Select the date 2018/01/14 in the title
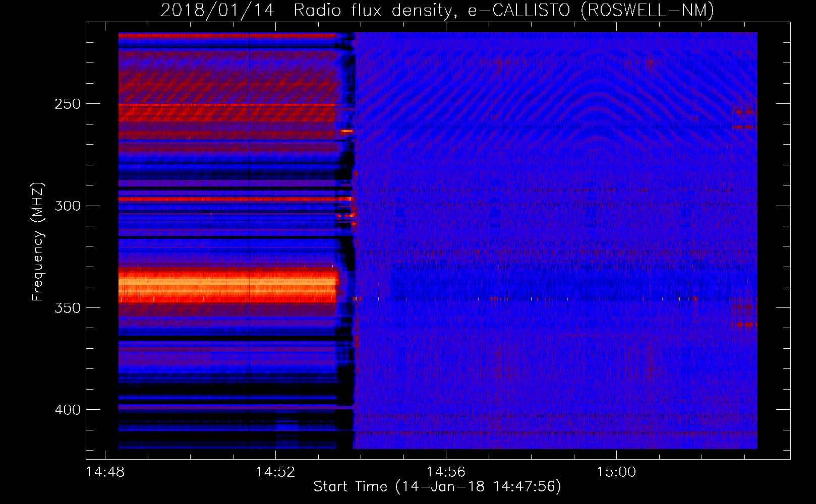 tap(217, 10)
